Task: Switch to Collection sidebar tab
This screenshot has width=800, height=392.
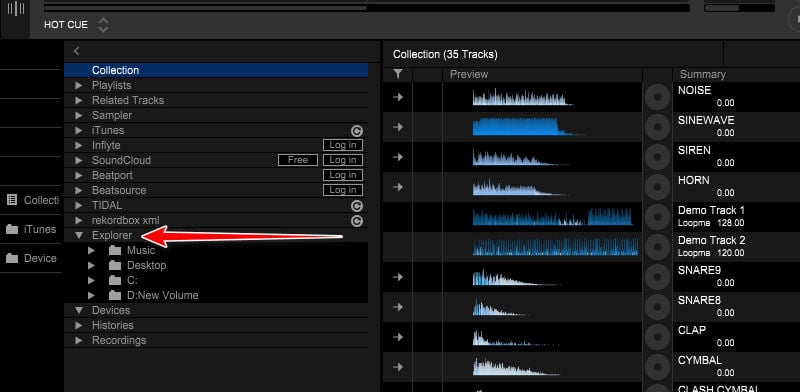Action: pyautogui.click(x=32, y=200)
